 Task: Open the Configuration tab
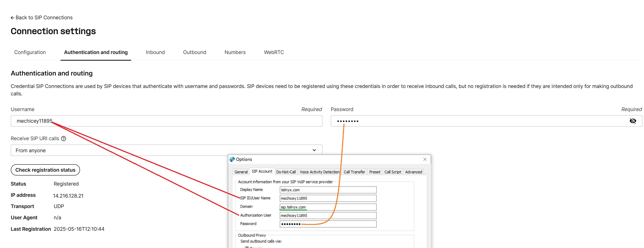click(x=30, y=52)
